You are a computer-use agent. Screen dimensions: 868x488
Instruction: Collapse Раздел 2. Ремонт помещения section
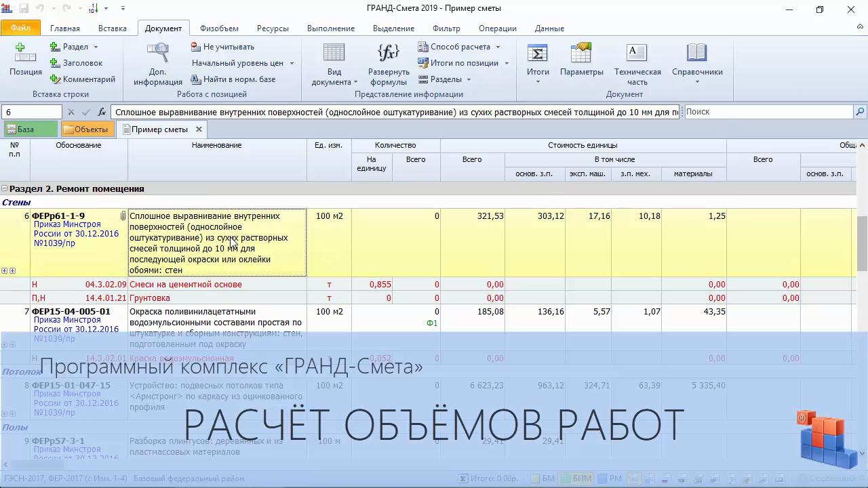[x=4, y=189]
